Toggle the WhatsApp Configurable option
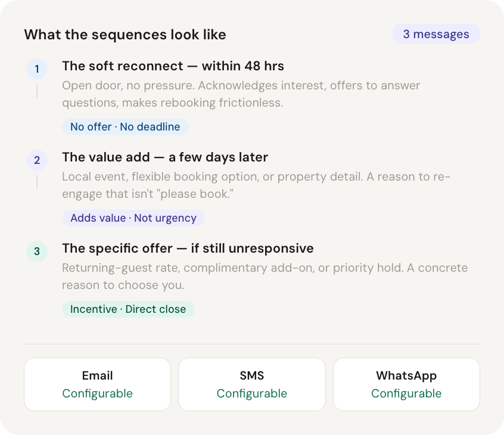The width and height of the screenshot is (504, 435). point(406,394)
